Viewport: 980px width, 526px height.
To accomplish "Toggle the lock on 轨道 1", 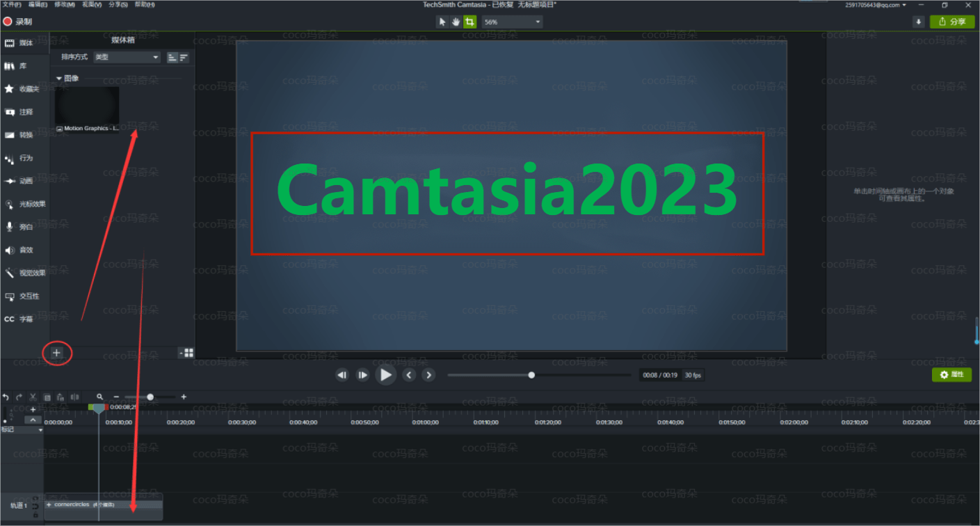I will pos(35,514).
